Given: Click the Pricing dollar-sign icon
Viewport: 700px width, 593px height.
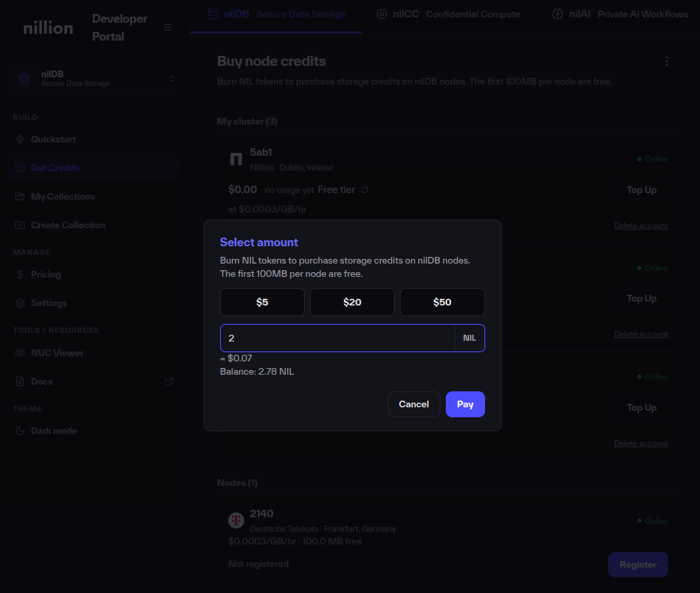Looking at the screenshot, I should tap(21, 274).
